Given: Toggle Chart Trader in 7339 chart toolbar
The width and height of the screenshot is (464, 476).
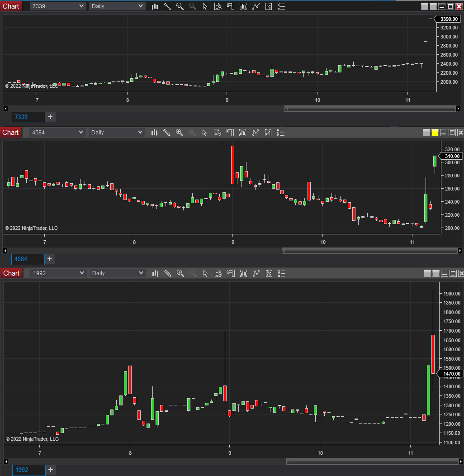Looking at the screenshot, I should (x=231, y=6).
